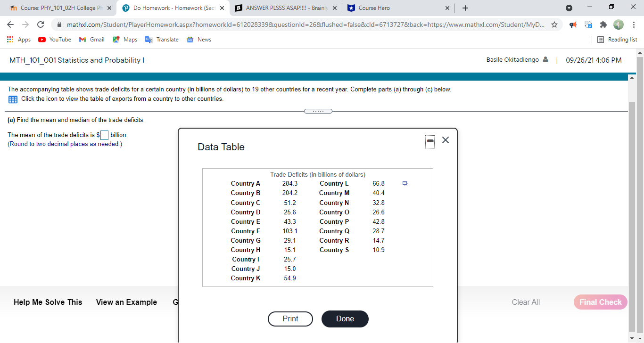Open the Reading list
This screenshot has height=343, width=644.
click(617, 40)
